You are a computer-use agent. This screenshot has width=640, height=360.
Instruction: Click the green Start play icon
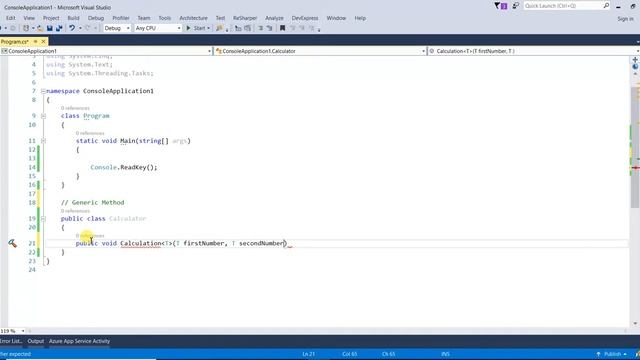pyautogui.click(x=188, y=28)
